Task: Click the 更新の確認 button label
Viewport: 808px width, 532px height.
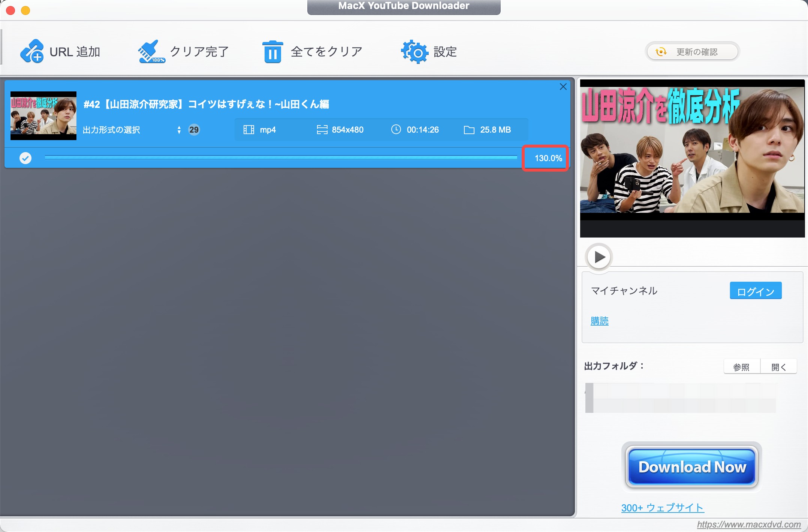Action: point(697,52)
